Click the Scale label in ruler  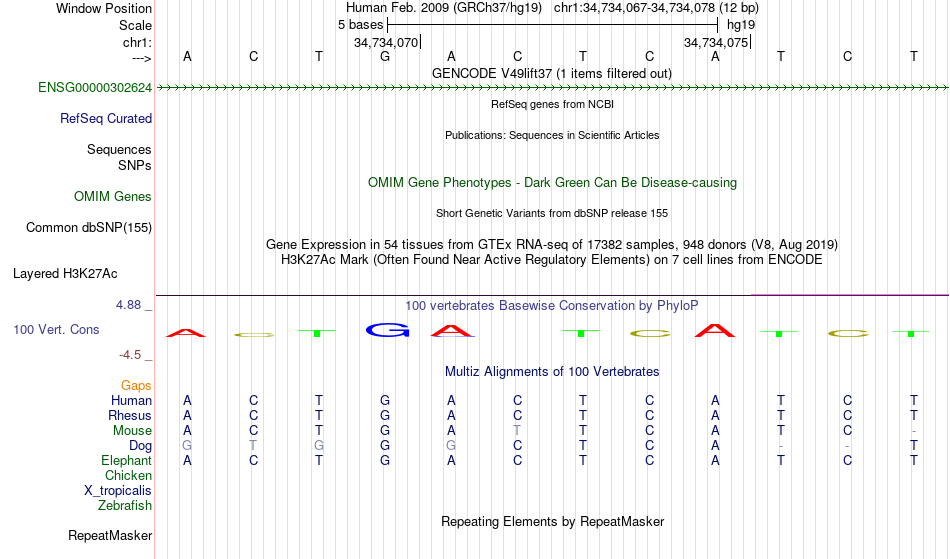coord(135,25)
